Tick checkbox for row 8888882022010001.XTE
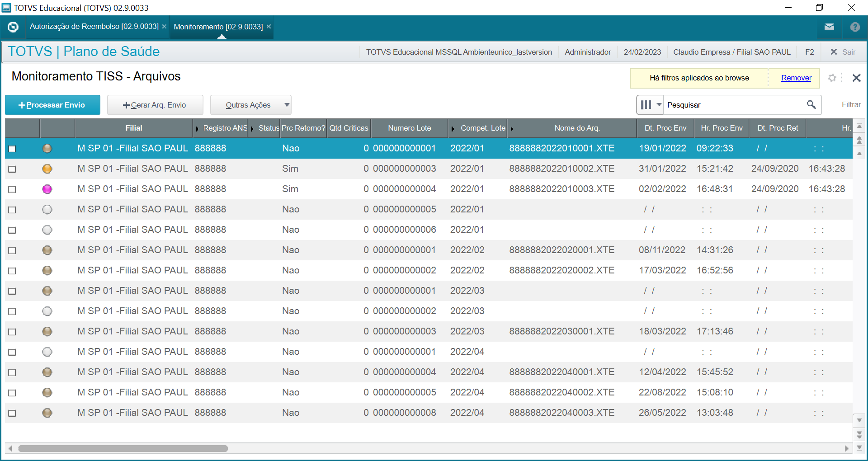The width and height of the screenshot is (868, 461). [x=12, y=149]
